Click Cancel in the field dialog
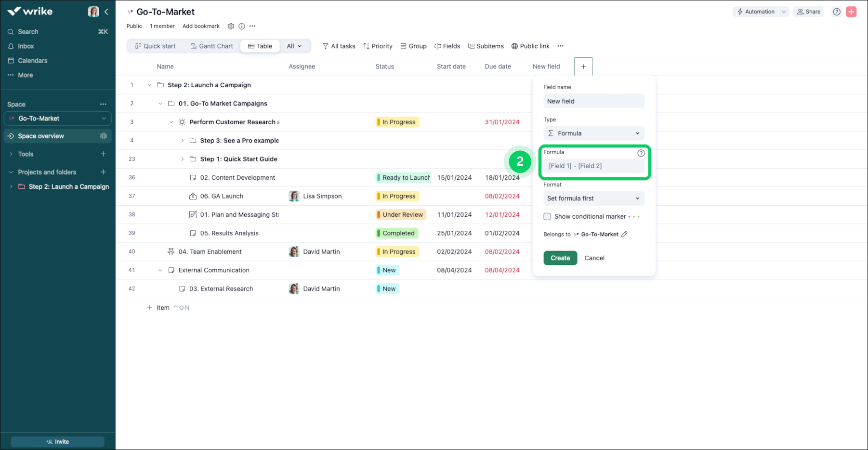This screenshot has height=450, width=868. 594,258
